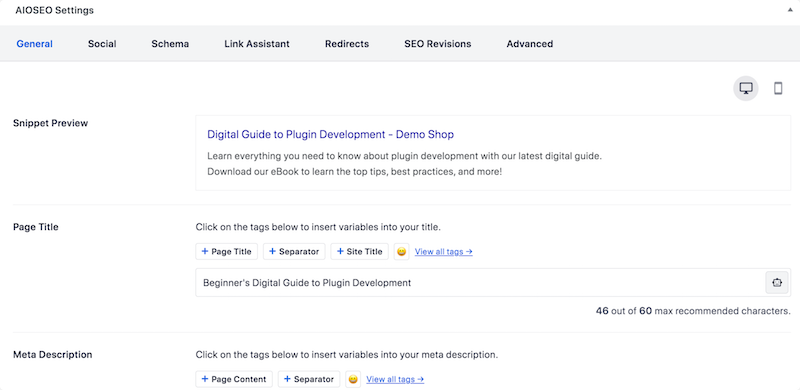Switch to desktop snippet preview icon

click(x=745, y=88)
